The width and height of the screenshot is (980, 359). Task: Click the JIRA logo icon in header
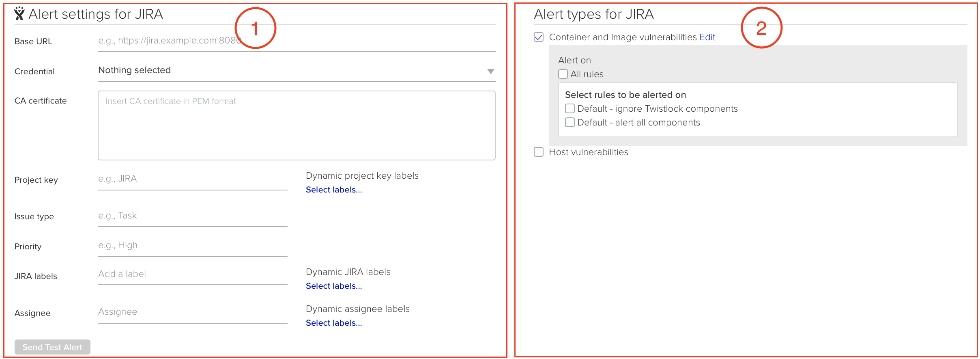click(x=19, y=14)
